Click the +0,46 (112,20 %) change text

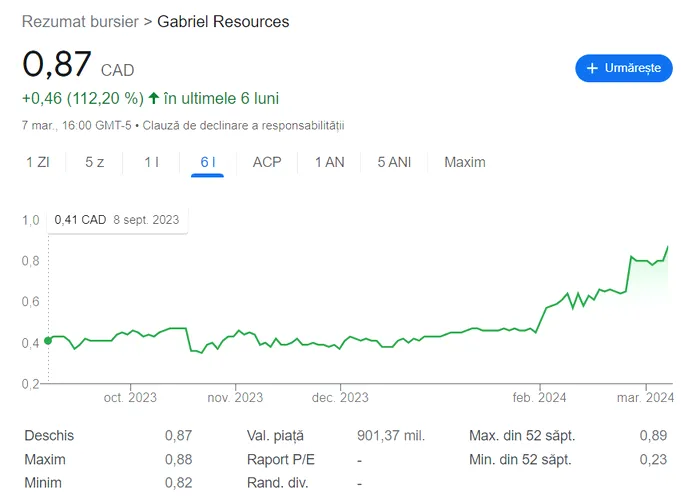click(x=83, y=98)
